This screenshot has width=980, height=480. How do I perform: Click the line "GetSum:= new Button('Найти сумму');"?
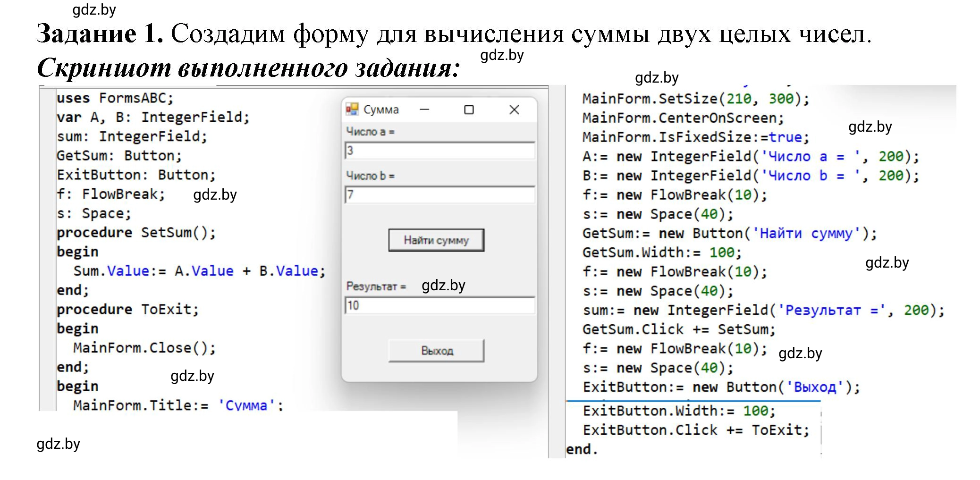[729, 233]
